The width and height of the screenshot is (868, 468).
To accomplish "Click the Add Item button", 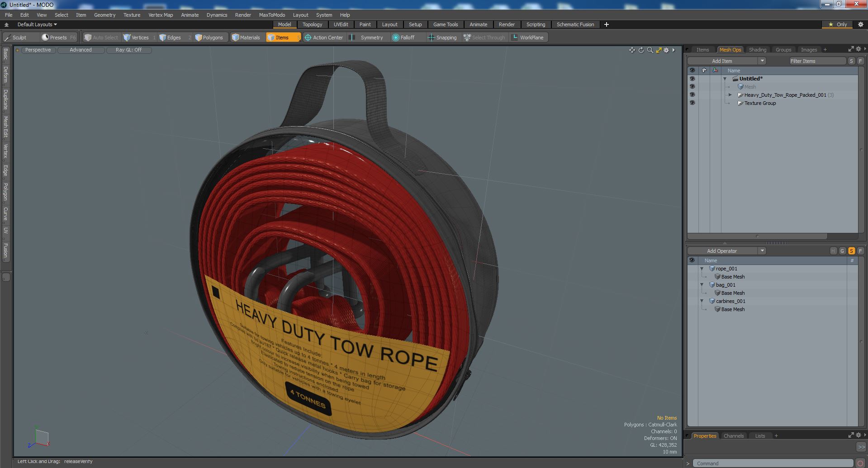I will (722, 61).
